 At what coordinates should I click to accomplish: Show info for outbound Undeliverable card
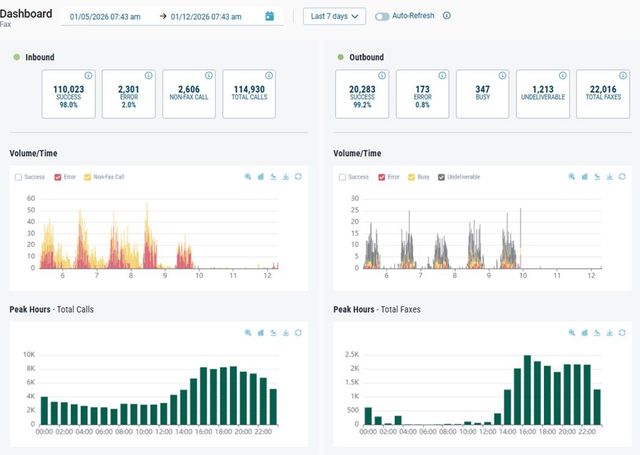563,75
